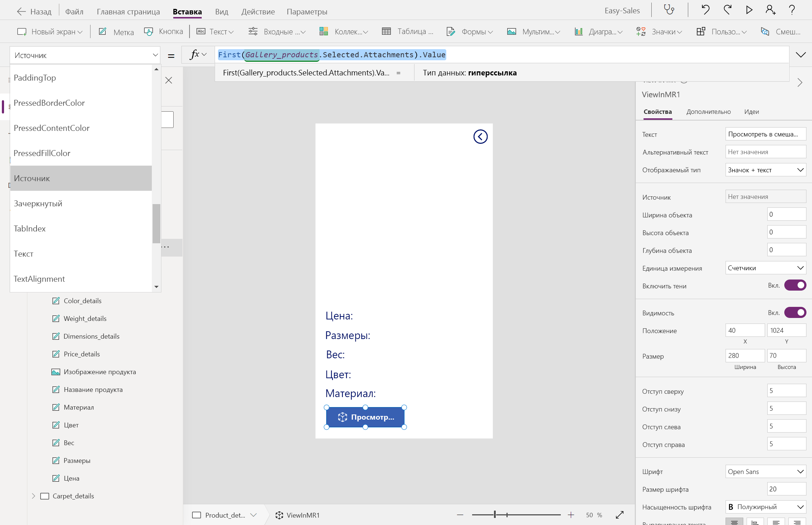This screenshot has height=525, width=812.
Task: Expand the Carpet_details tree node
Action: tap(33, 496)
